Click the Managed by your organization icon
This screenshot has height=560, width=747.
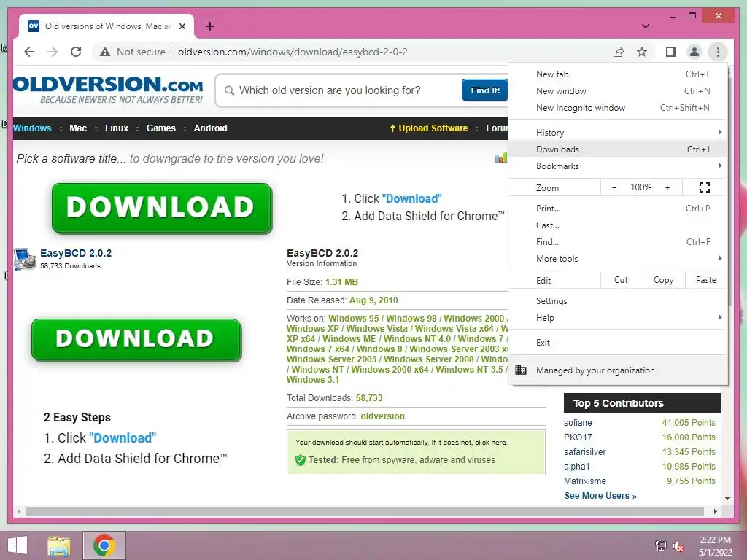521,370
